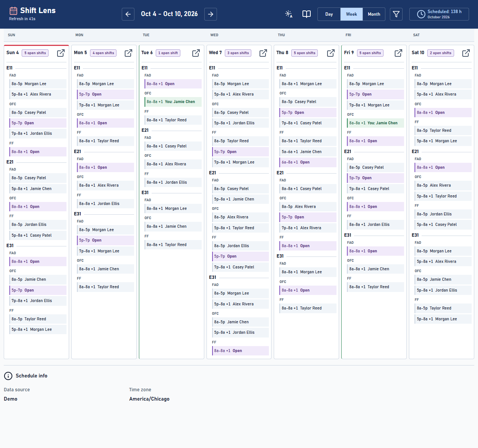The height and width of the screenshot is (448, 478).
Task: Select Tuesday E11 FAO Open shift
Action: tap(173, 84)
